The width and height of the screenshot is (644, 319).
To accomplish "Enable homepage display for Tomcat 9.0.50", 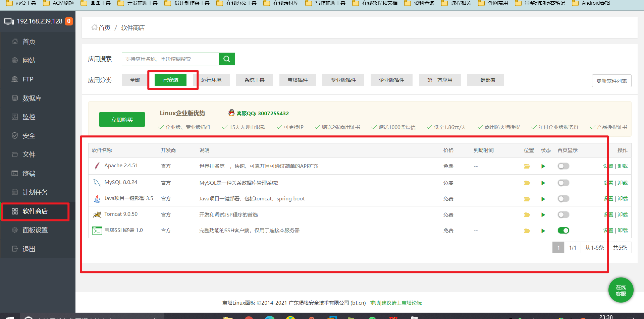I will (x=563, y=215).
